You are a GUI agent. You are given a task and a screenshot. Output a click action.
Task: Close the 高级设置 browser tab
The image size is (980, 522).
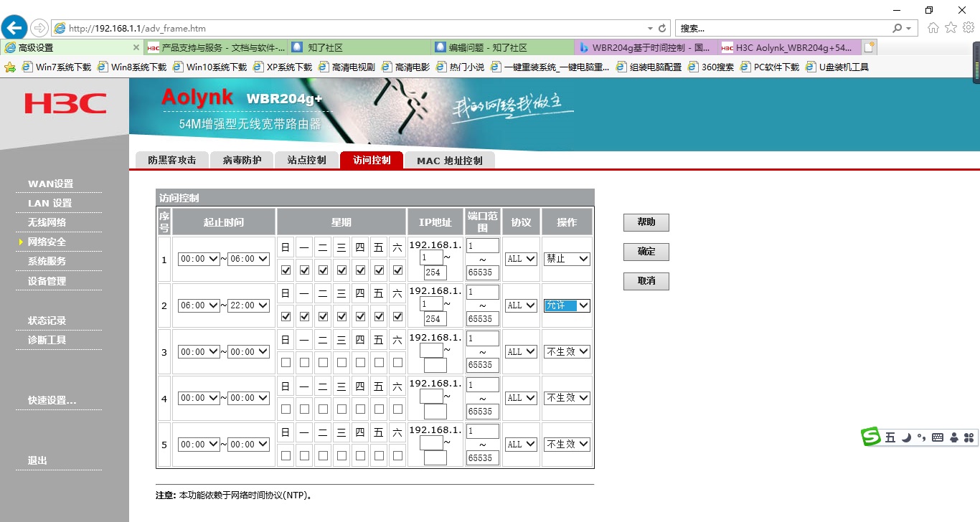(136, 47)
